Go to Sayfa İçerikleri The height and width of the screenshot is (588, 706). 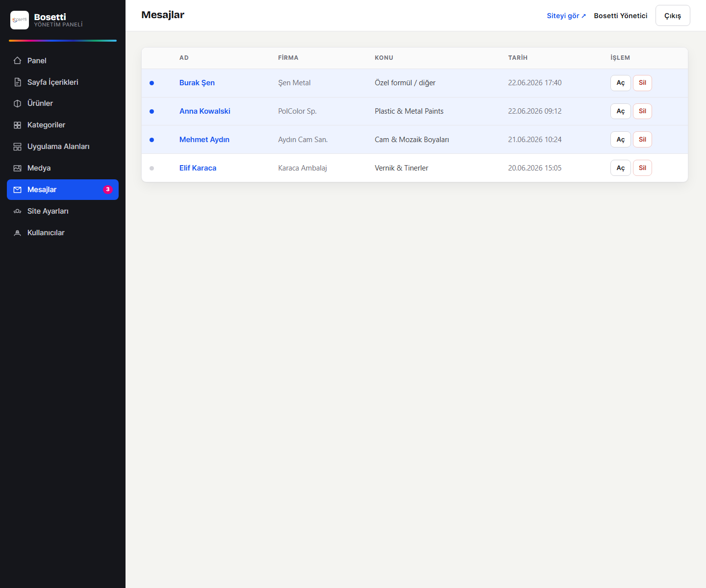click(x=63, y=82)
